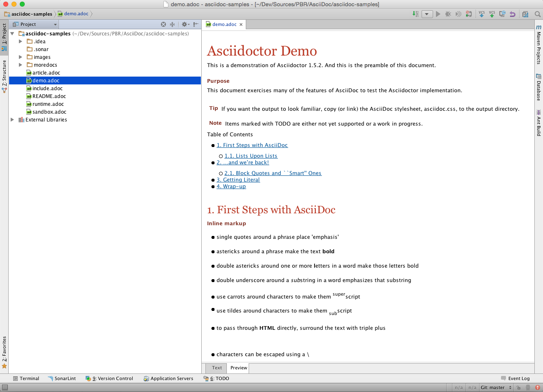This screenshot has height=392, width=543.
Task: Click the VCS Commit Changes icon
Action: [492, 14]
